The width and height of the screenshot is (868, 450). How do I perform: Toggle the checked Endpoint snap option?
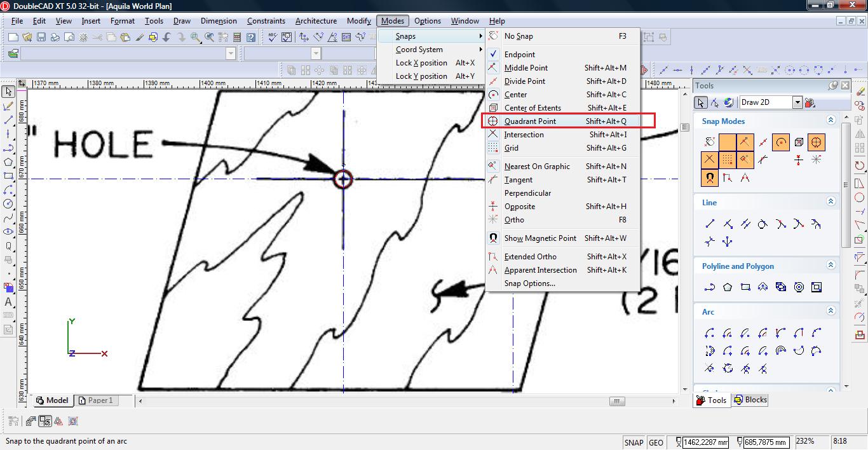(x=520, y=55)
